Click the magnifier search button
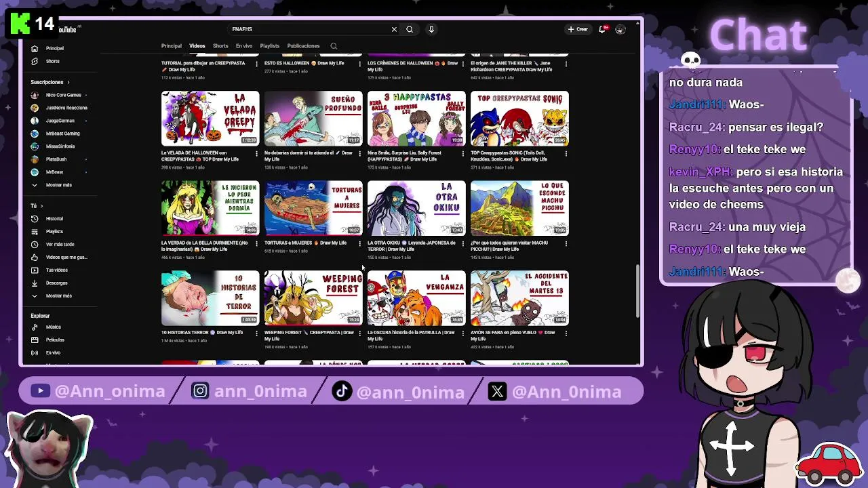 tap(410, 29)
